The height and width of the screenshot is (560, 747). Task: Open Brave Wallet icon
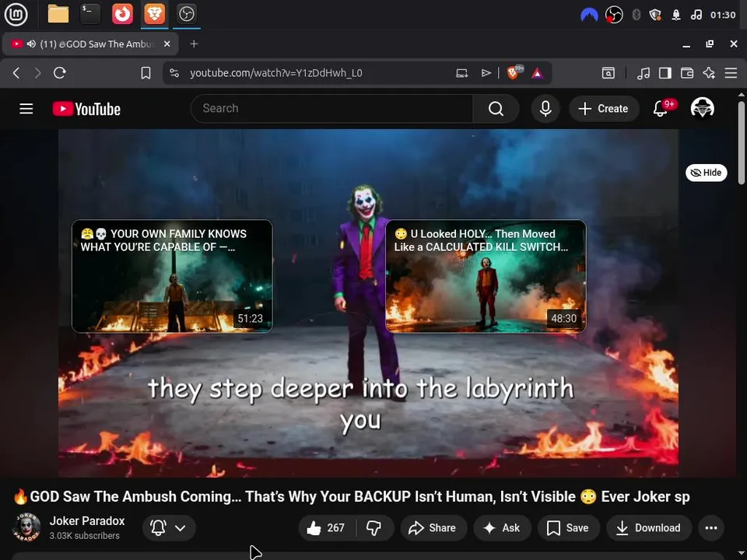coord(687,73)
